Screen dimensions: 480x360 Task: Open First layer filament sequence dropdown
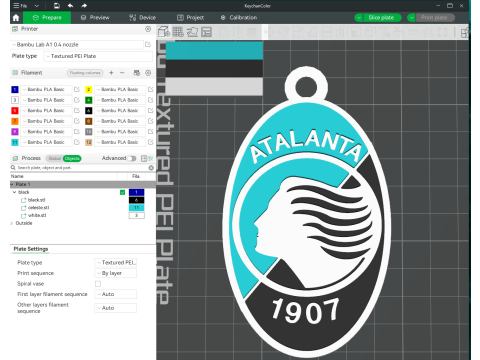pyautogui.click(x=116, y=294)
